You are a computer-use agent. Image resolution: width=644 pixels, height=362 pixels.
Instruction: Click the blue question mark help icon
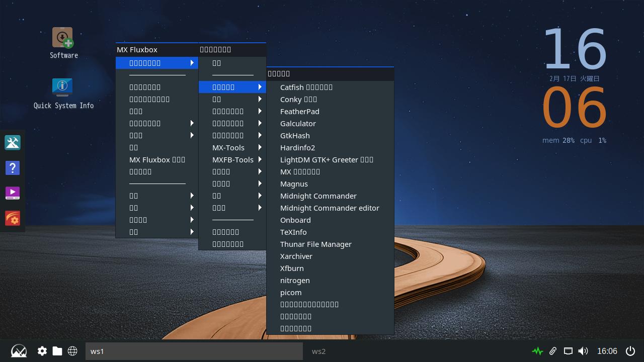13,168
